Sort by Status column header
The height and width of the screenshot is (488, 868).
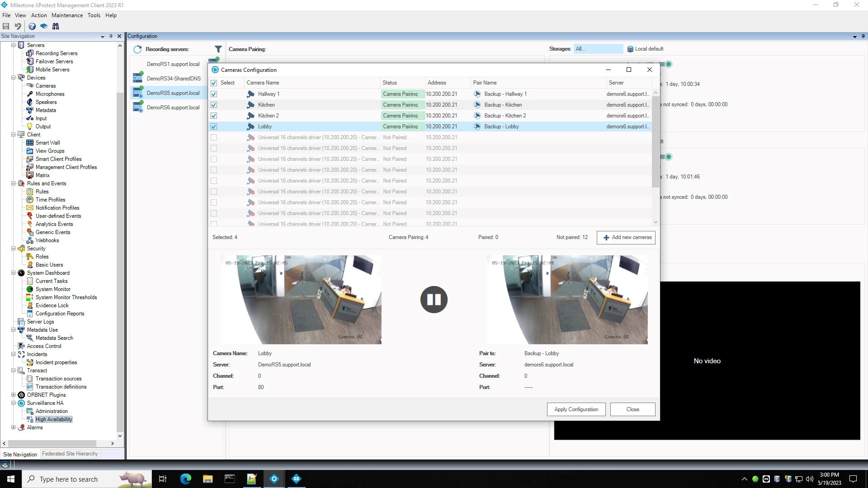pyautogui.click(x=403, y=83)
